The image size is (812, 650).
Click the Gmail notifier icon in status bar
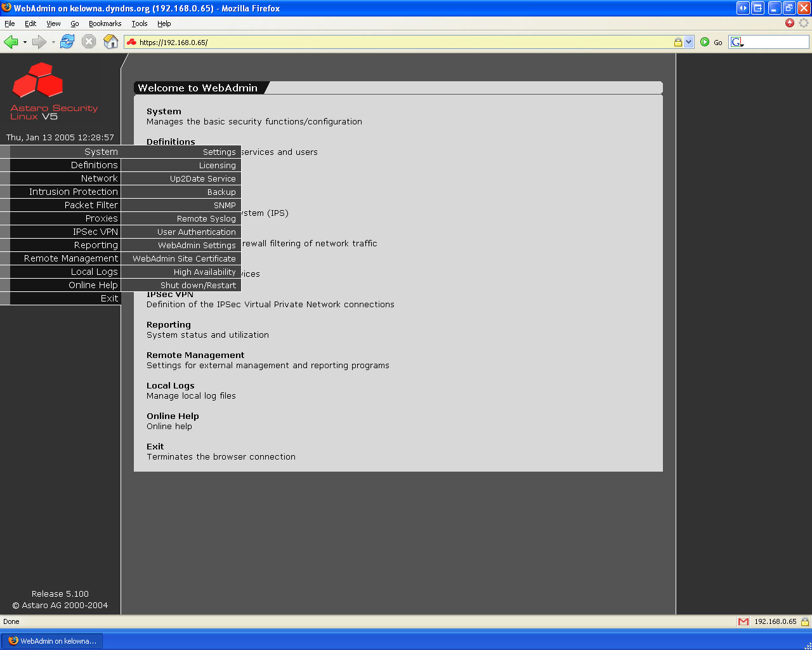[x=743, y=621]
